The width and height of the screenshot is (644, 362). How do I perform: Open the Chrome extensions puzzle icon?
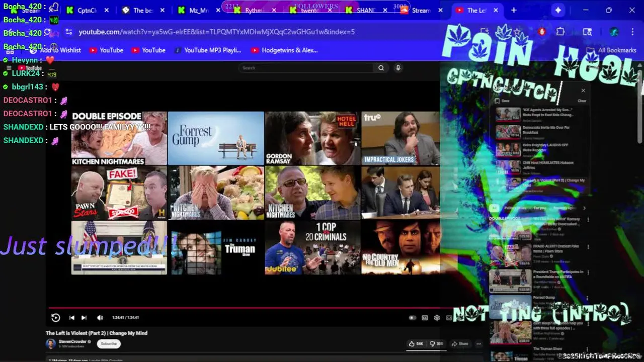tap(560, 31)
